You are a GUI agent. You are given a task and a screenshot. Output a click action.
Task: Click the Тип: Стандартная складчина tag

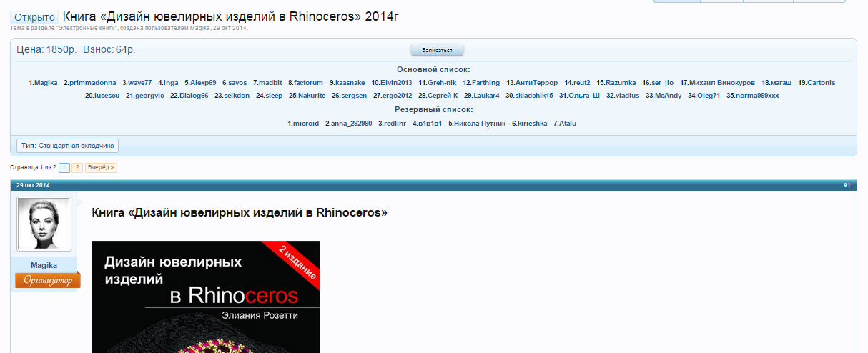[68, 145]
